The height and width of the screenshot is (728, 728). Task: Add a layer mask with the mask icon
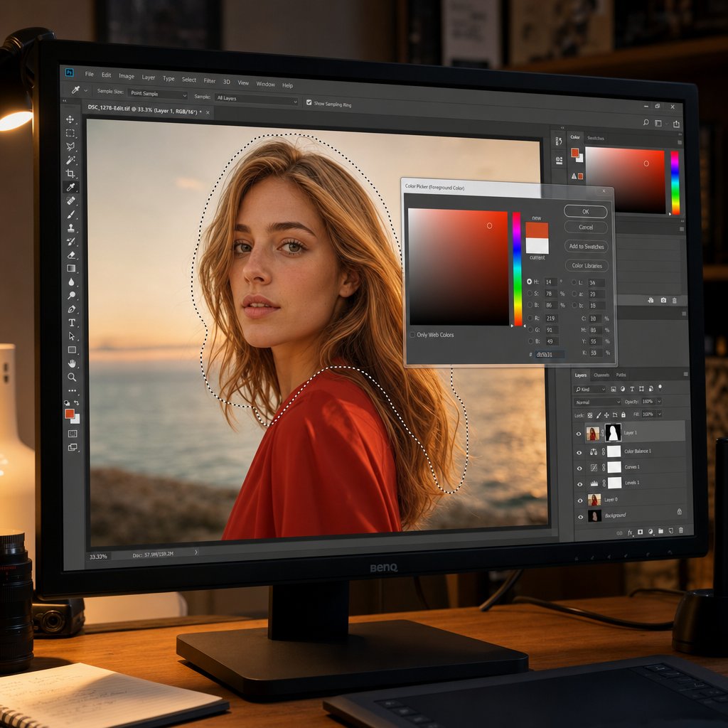click(x=641, y=532)
